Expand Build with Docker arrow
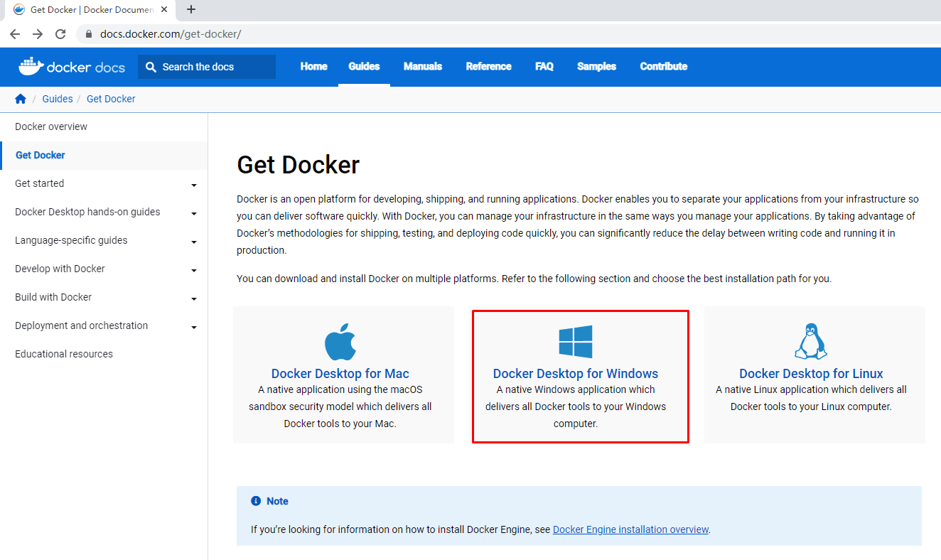941x560 pixels. pos(194,299)
